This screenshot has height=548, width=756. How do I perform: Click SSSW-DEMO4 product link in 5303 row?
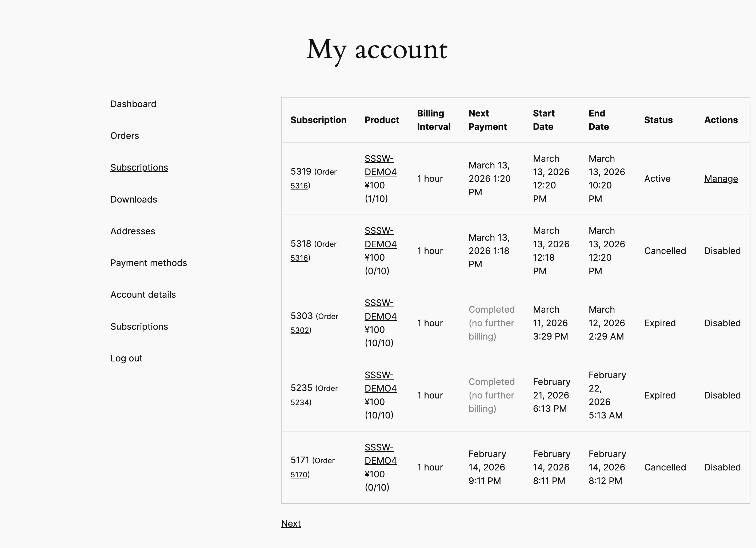[x=380, y=309]
